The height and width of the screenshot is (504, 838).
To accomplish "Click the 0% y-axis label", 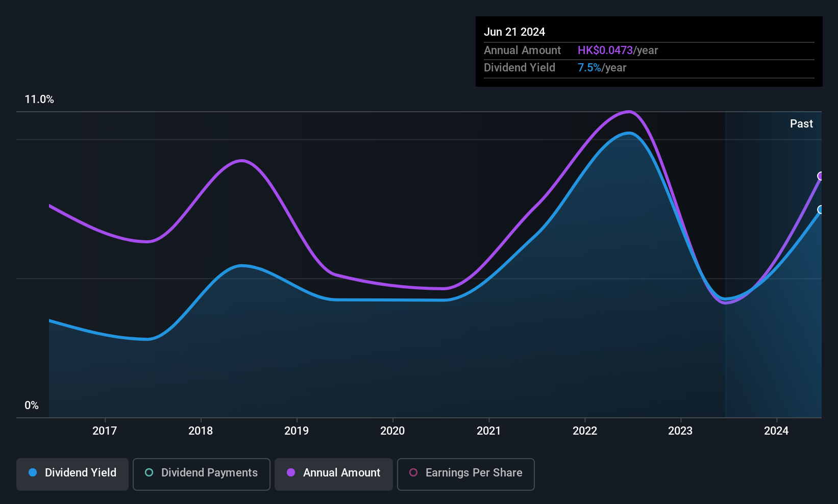I will (32, 406).
